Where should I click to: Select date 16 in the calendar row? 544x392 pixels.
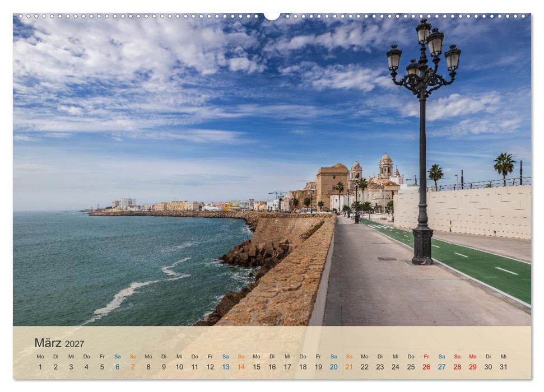pyautogui.click(x=272, y=367)
